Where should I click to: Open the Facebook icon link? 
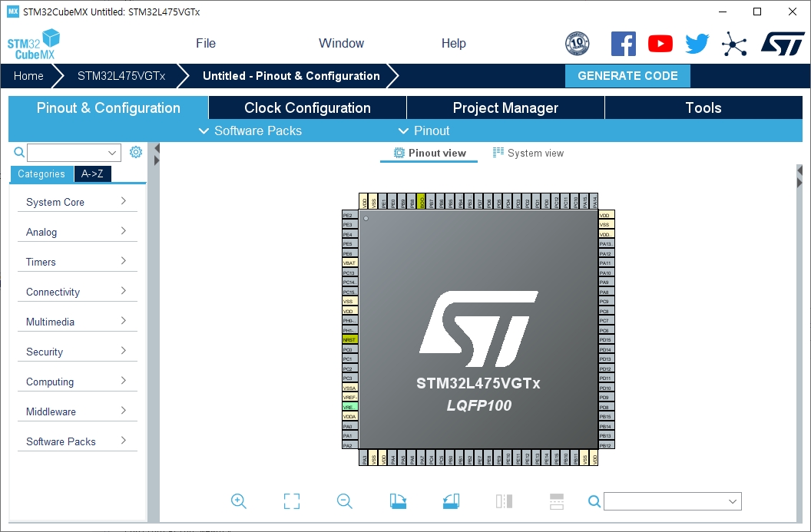click(x=624, y=44)
